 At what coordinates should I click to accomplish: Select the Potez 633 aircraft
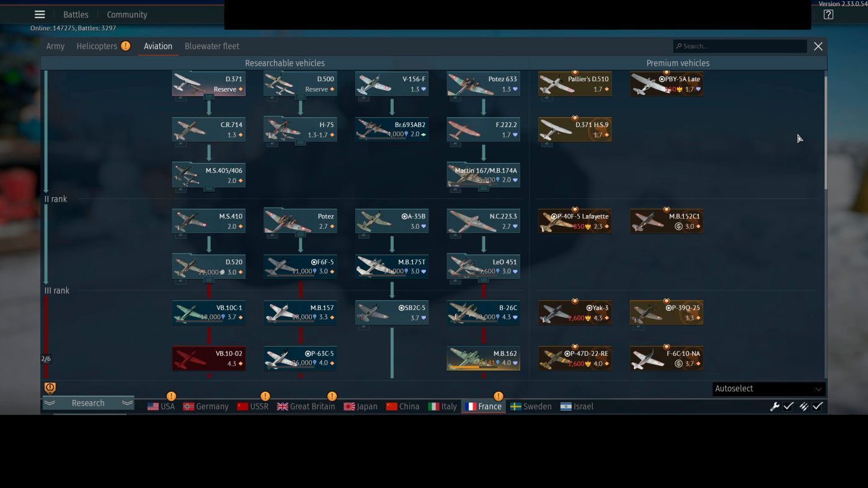tap(484, 84)
